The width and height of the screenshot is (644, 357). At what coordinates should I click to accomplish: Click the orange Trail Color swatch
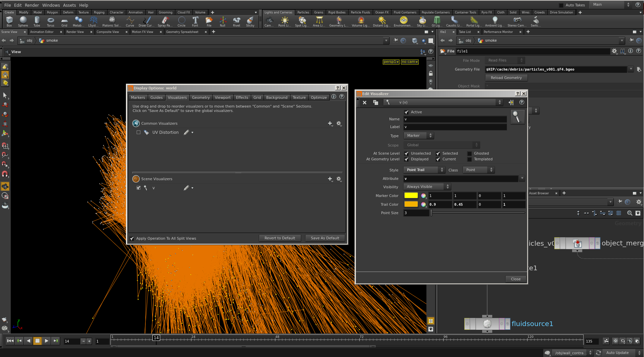tap(411, 204)
